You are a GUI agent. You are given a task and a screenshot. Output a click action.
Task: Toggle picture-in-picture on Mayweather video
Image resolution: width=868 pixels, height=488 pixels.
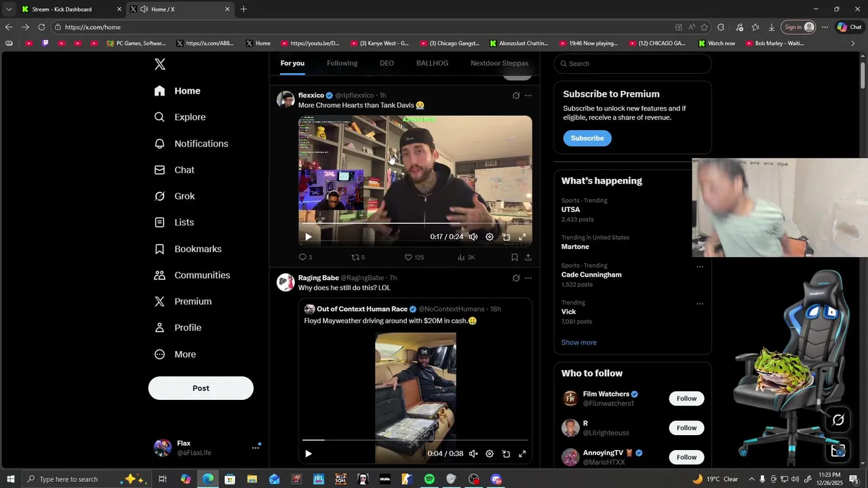click(x=506, y=454)
